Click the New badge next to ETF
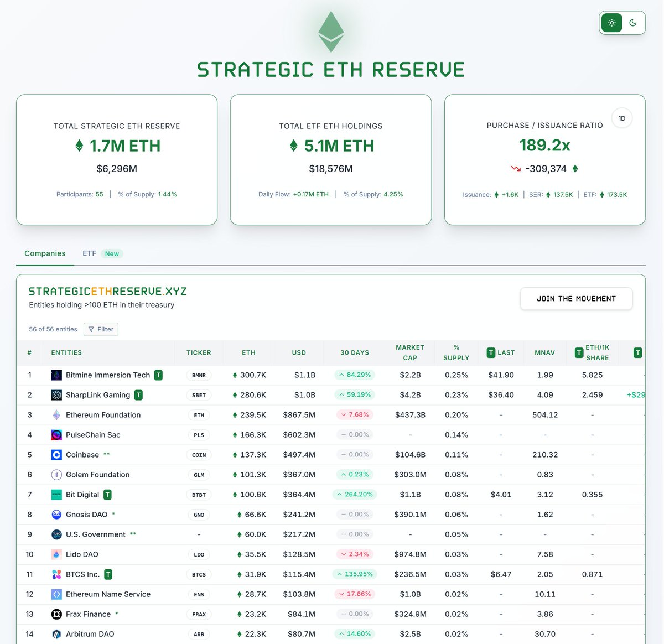Viewport: 664px width, 644px height. tap(112, 253)
